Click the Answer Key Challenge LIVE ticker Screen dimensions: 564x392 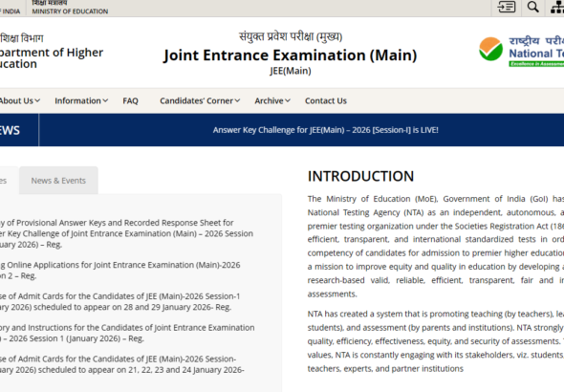[326, 130]
